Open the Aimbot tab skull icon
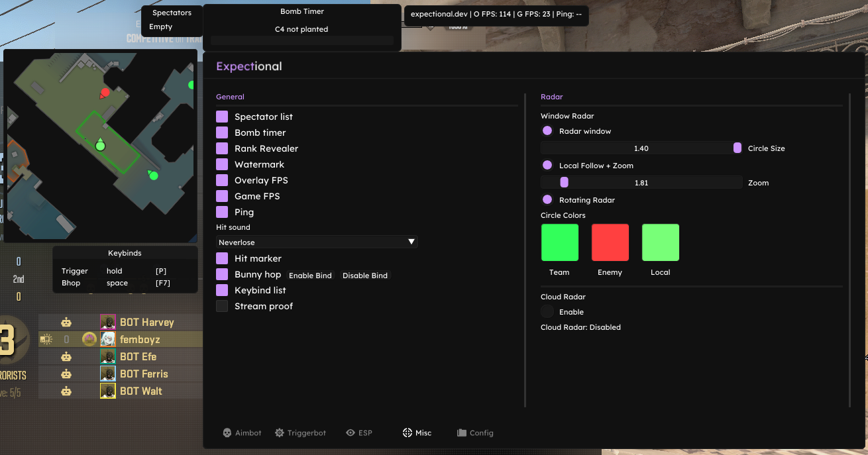 (227, 432)
